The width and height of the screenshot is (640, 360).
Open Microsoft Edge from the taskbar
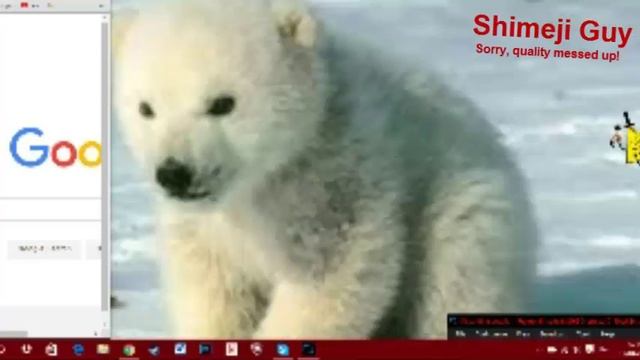78,350
